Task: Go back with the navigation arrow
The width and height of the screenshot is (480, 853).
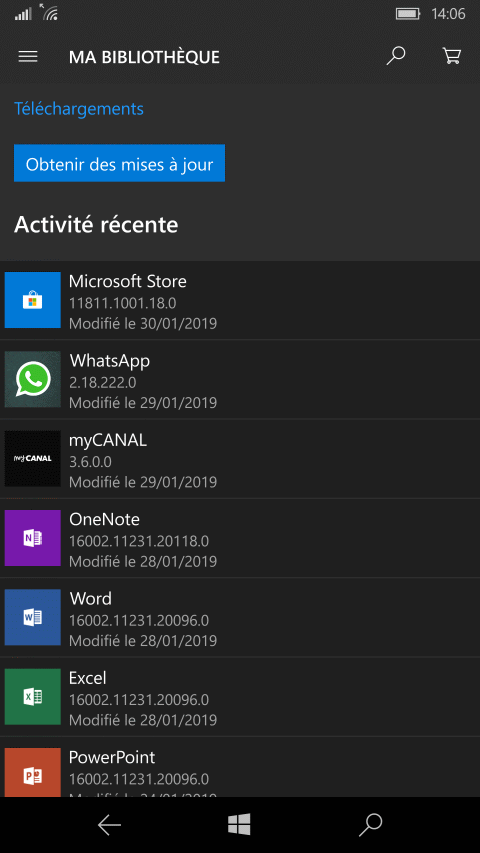Action: pos(109,825)
